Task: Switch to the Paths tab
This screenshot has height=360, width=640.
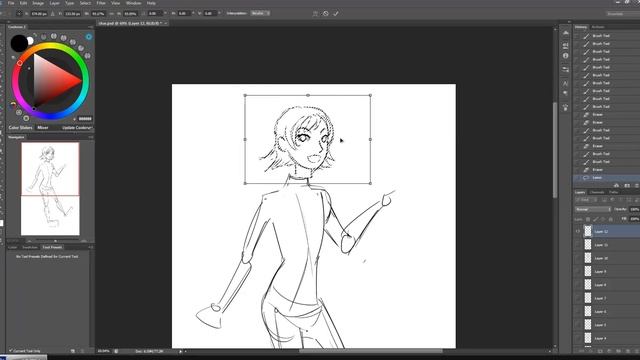Action: pyautogui.click(x=613, y=192)
